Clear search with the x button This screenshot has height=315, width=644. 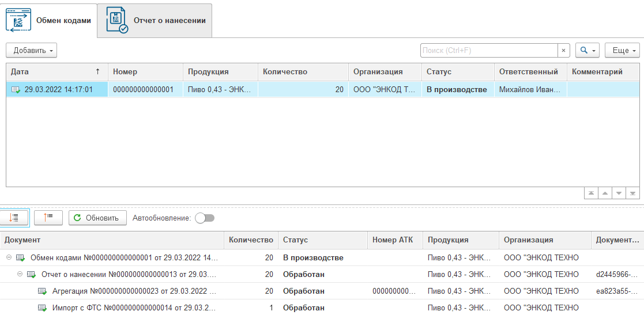click(564, 50)
